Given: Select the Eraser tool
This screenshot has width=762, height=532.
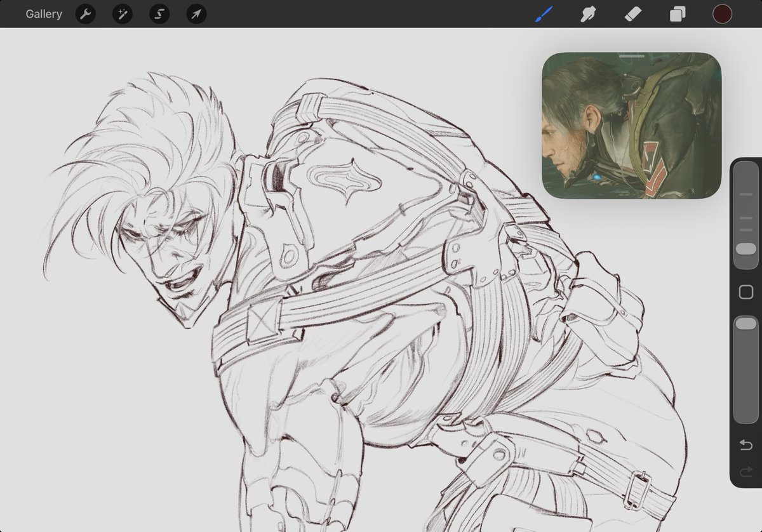Looking at the screenshot, I should pos(633,14).
